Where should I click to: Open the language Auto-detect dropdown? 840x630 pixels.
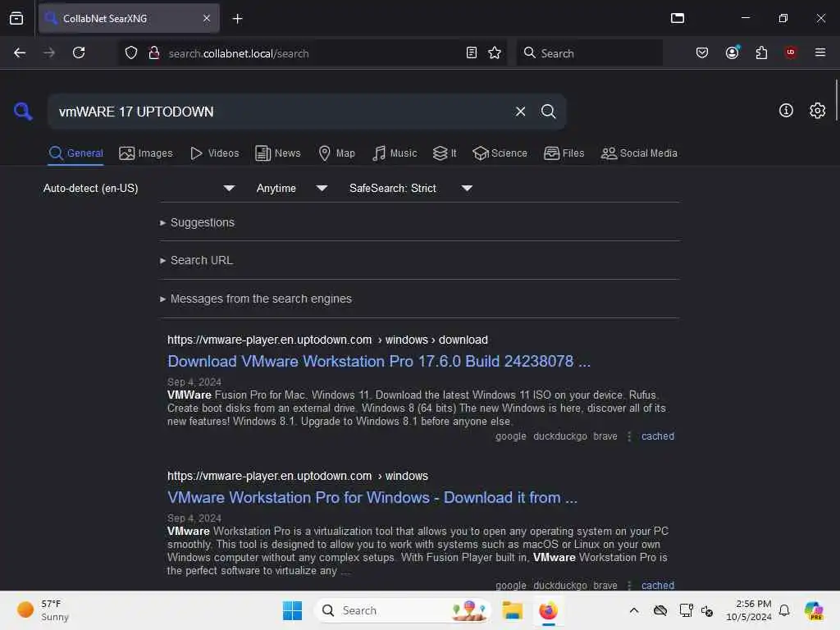pyautogui.click(x=139, y=188)
